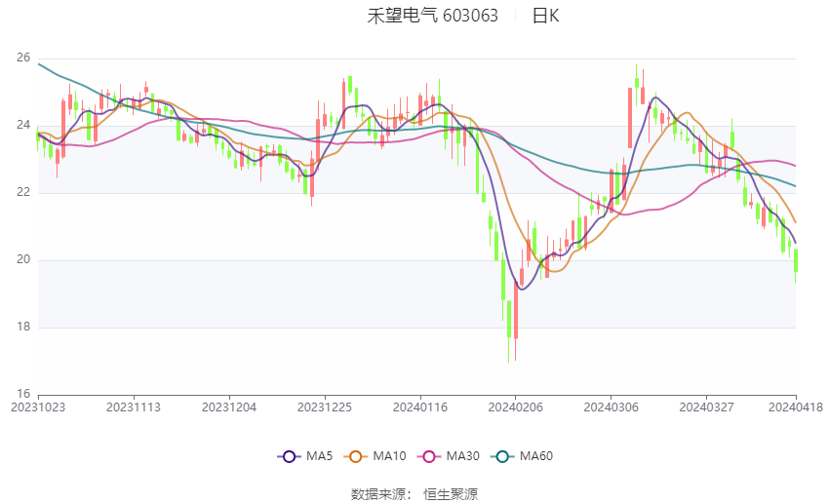This screenshot has height=504, width=829.
Task: Click the 26 price axis label
Action: (x=23, y=58)
